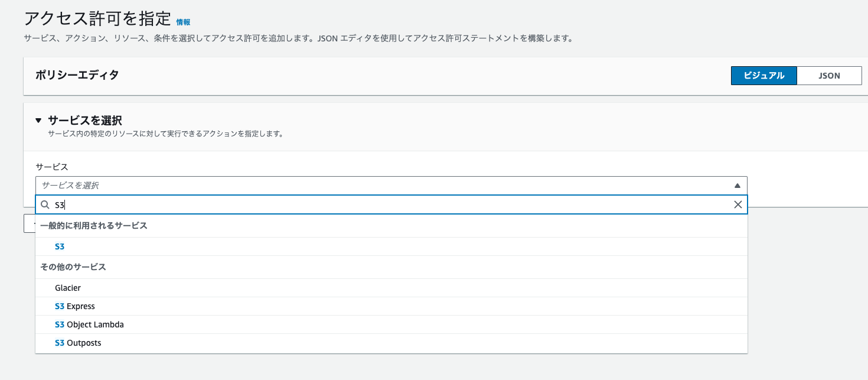Choose S3 Object Lambda from the list

[89, 324]
